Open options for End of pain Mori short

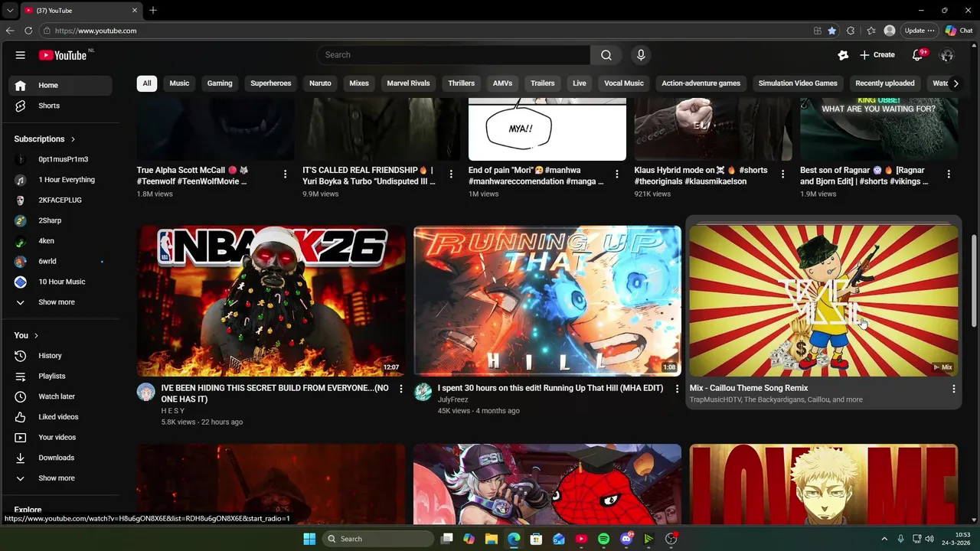tap(617, 174)
